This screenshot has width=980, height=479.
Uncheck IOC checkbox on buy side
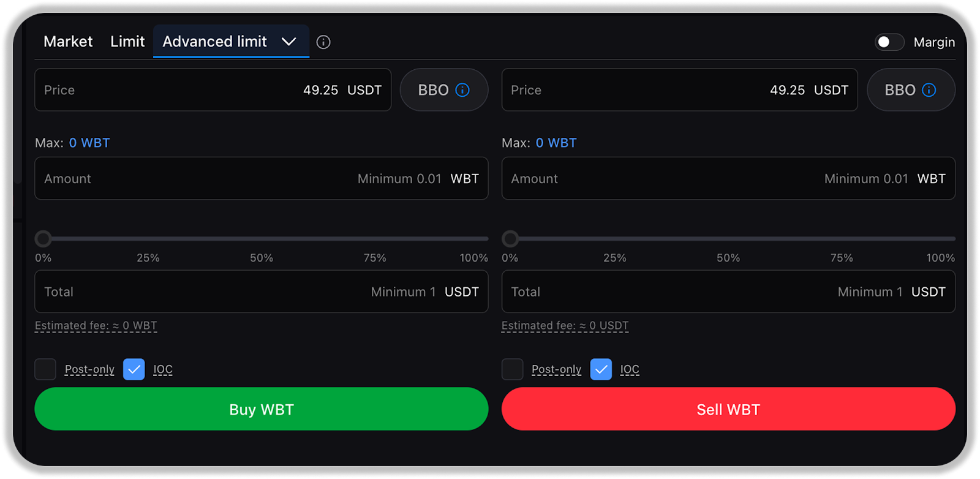[134, 369]
